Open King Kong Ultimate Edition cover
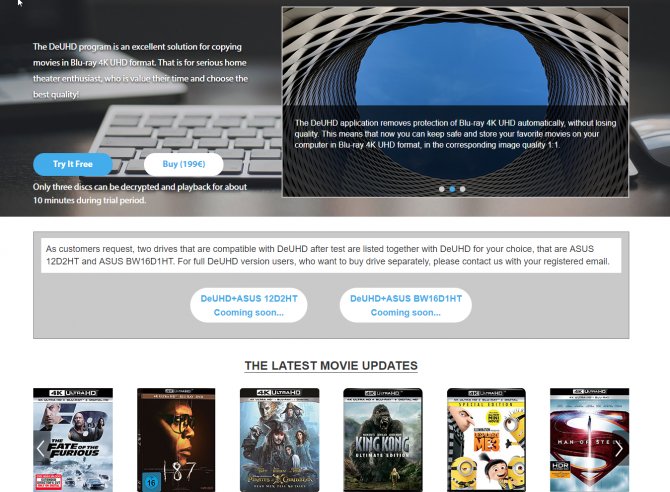The width and height of the screenshot is (670, 492). click(x=383, y=440)
